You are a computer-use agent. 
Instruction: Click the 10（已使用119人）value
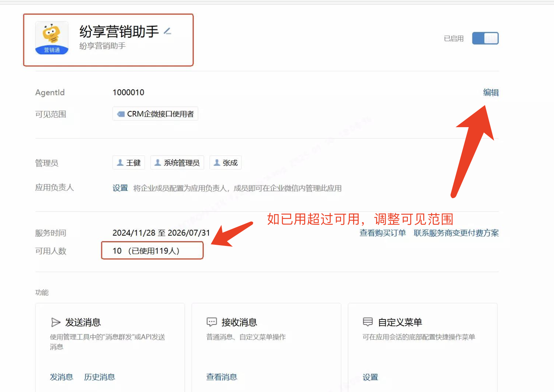click(x=146, y=251)
